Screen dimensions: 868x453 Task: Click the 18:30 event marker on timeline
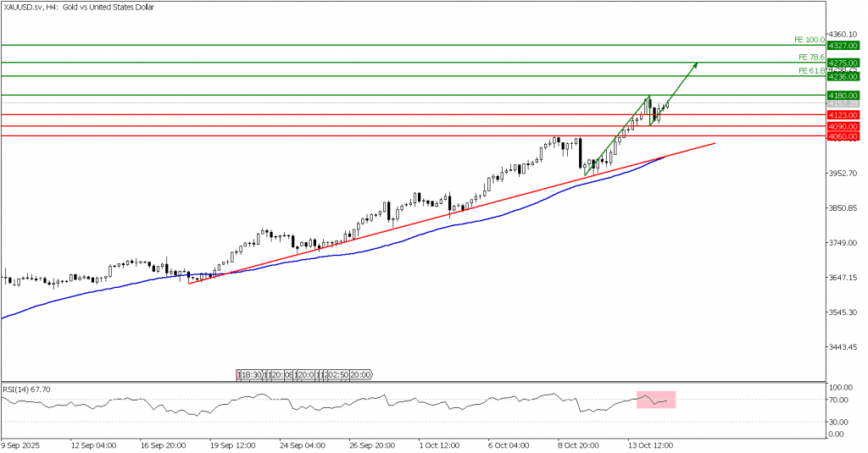(x=251, y=374)
